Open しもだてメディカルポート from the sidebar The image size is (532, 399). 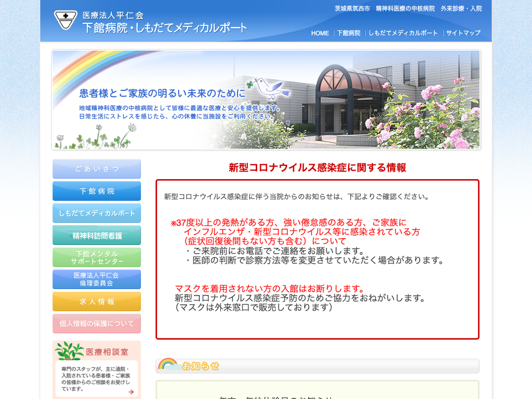click(x=97, y=213)
